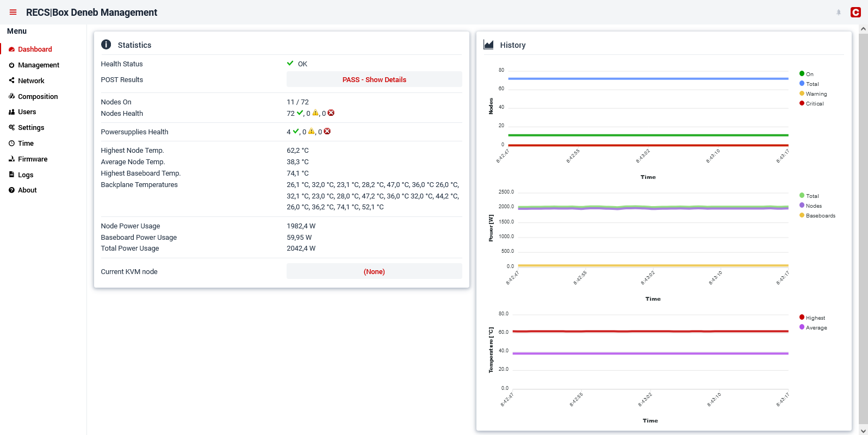Toggle the Nodes power legend marker
The height and width of the screenshot is (435, 868).
coord(802,205)
